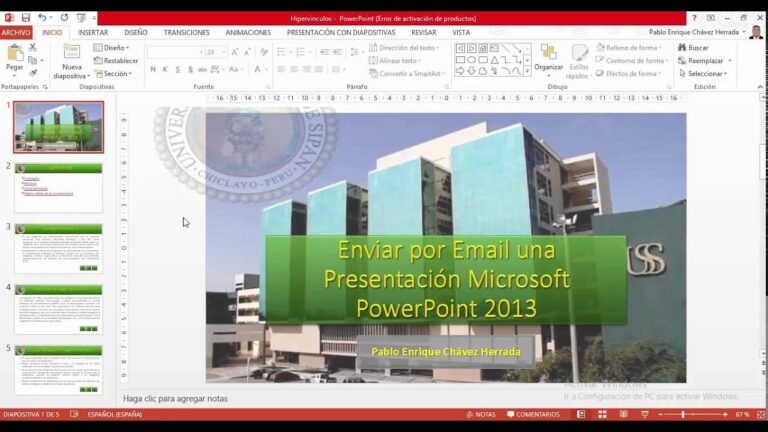The width and height of the screenshot is (768, 432).
Task: Click the Copy icon in Portapapeles
Action: (33, 60)
